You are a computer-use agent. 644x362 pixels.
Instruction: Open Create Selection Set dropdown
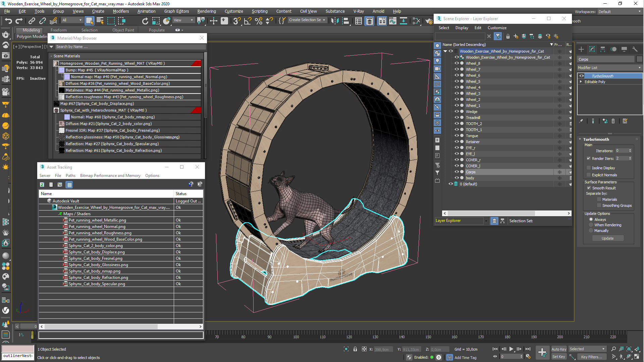coord(307,20)
